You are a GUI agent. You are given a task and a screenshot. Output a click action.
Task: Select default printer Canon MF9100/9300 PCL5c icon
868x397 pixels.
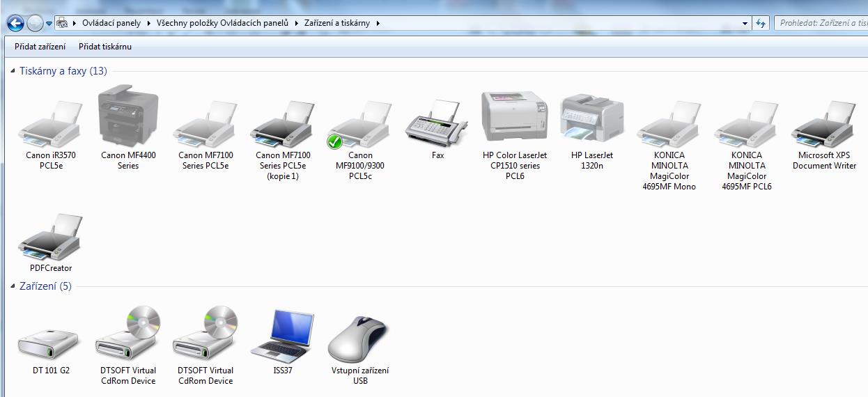click(x=359, y=124)
